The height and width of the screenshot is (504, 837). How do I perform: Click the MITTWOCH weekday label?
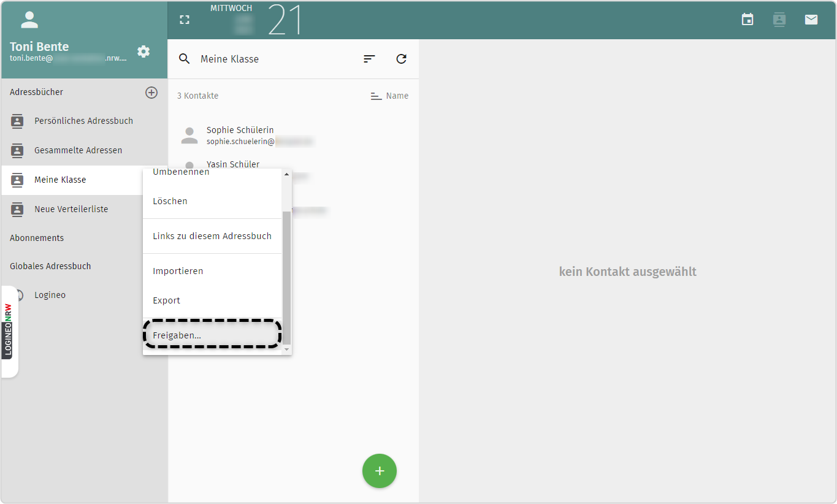coord(231,8)
